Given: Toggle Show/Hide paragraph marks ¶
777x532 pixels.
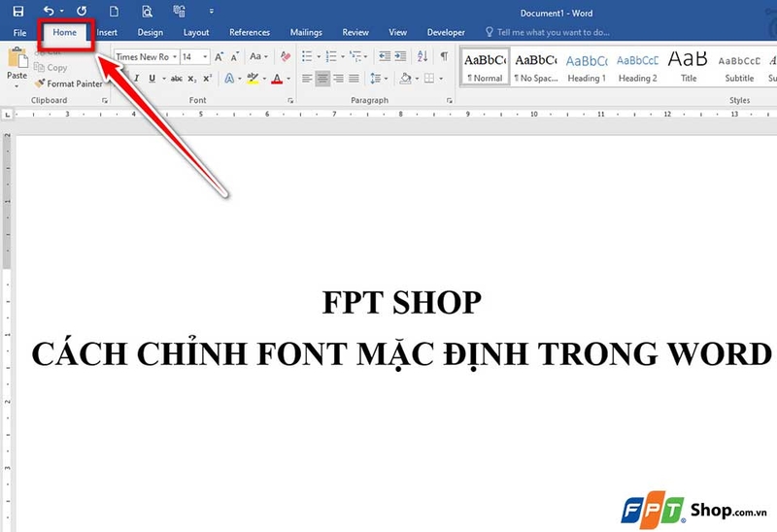Looking at the screenshot, I should coord(445,56).
